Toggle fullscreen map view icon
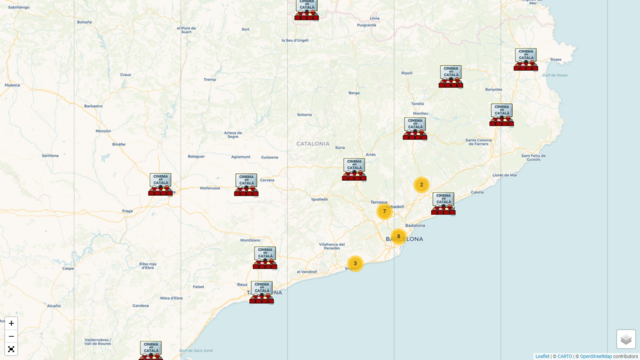This screenshot has width=640, height=360. [x=11, y=349]
